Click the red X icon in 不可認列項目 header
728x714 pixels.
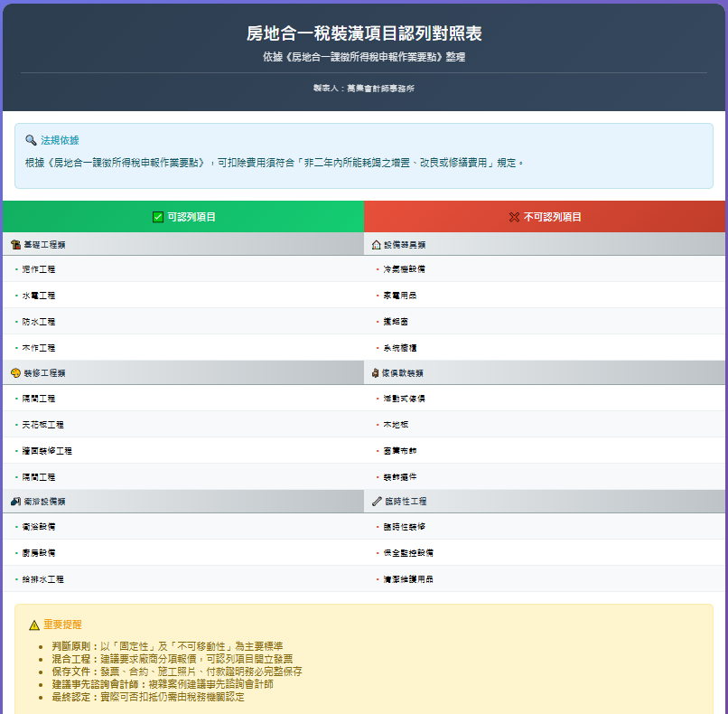click(514, 217)
